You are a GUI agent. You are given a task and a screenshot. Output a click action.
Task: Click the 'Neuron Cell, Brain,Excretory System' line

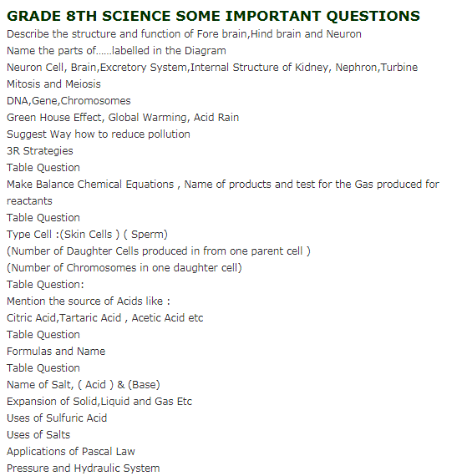[x=212, y=68]
